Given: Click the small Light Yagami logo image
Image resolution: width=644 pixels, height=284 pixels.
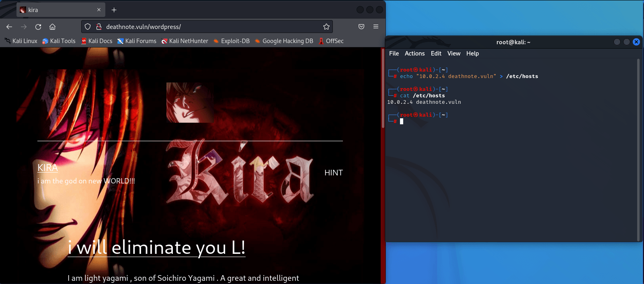Looking at the screenshot, I should [x=190, y=103].
